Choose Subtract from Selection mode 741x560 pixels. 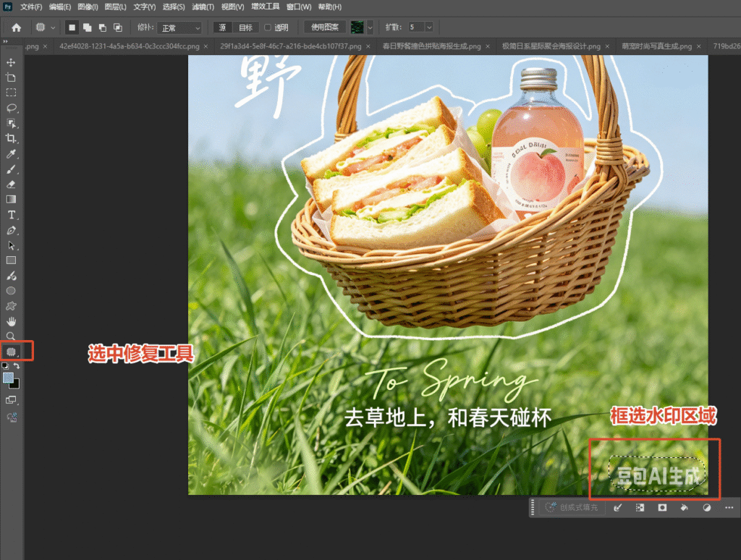point(103,27)
